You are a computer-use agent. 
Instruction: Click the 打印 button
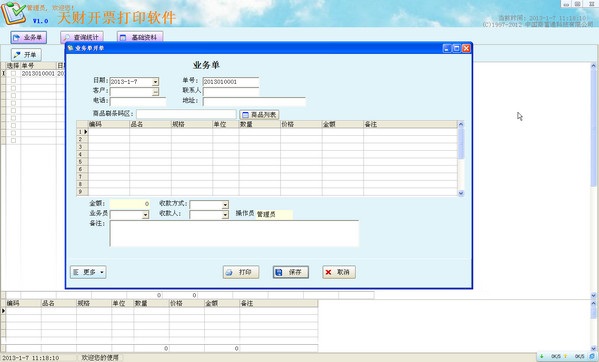click(x=241, y=272)
